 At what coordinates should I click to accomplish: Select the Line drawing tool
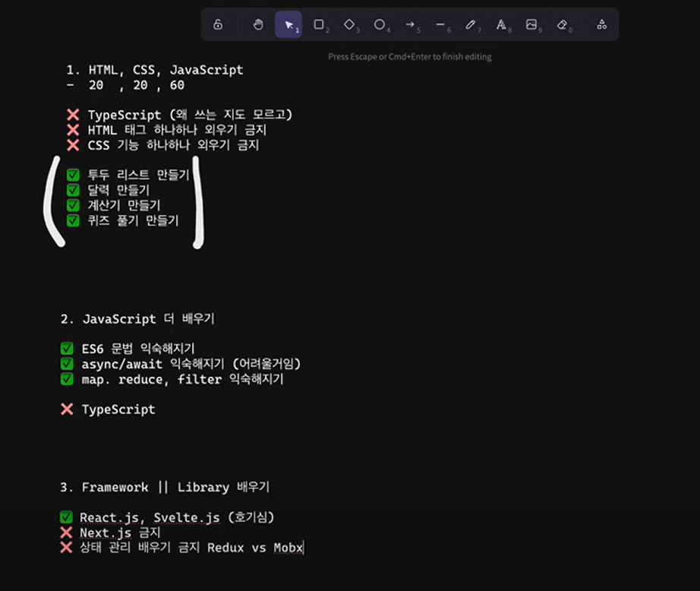pyautogui.click(x=440, y=24)
